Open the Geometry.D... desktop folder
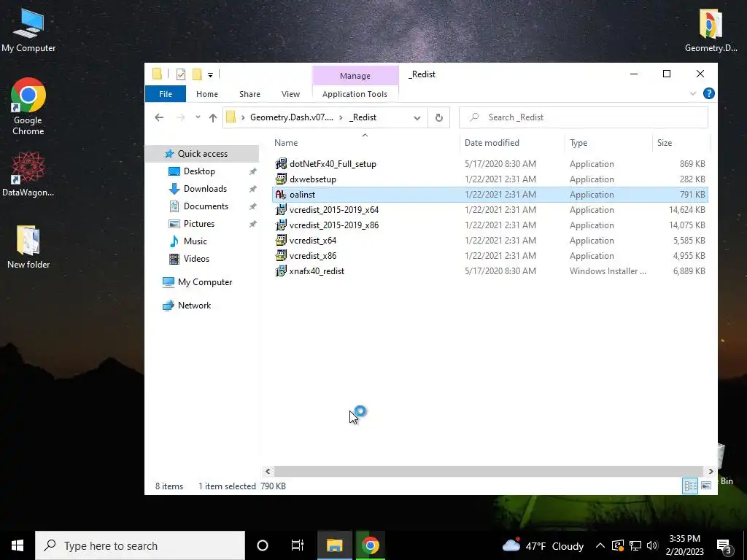This screenshot has width=747, height=560. pos(711,30)
